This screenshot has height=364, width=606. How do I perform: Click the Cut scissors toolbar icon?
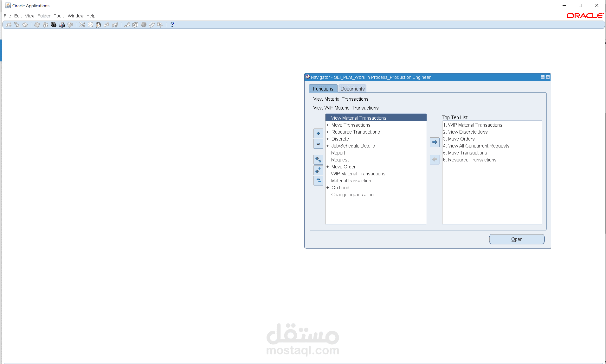(x=82, y=25)
